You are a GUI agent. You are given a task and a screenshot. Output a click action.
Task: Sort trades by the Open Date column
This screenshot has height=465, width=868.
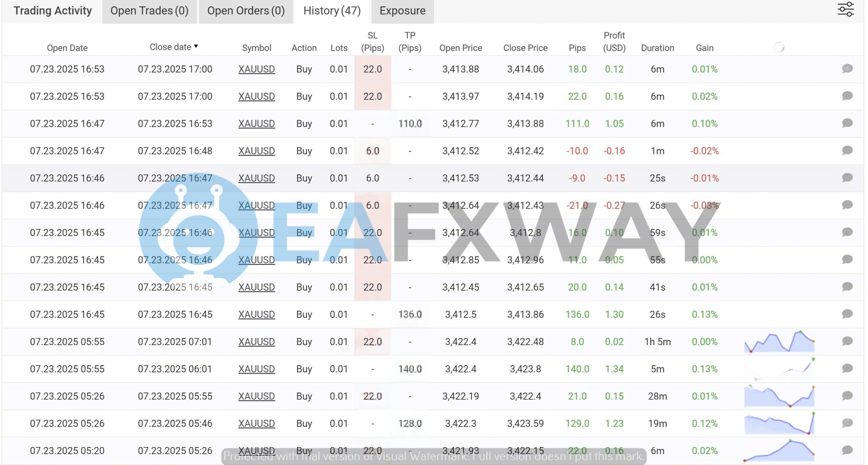pos(67,47)
